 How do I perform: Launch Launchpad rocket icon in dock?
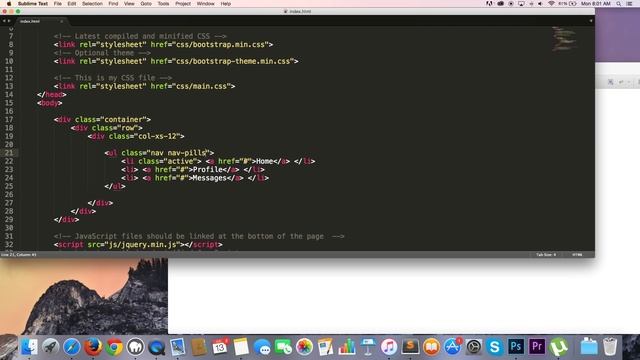click(50, 347)
